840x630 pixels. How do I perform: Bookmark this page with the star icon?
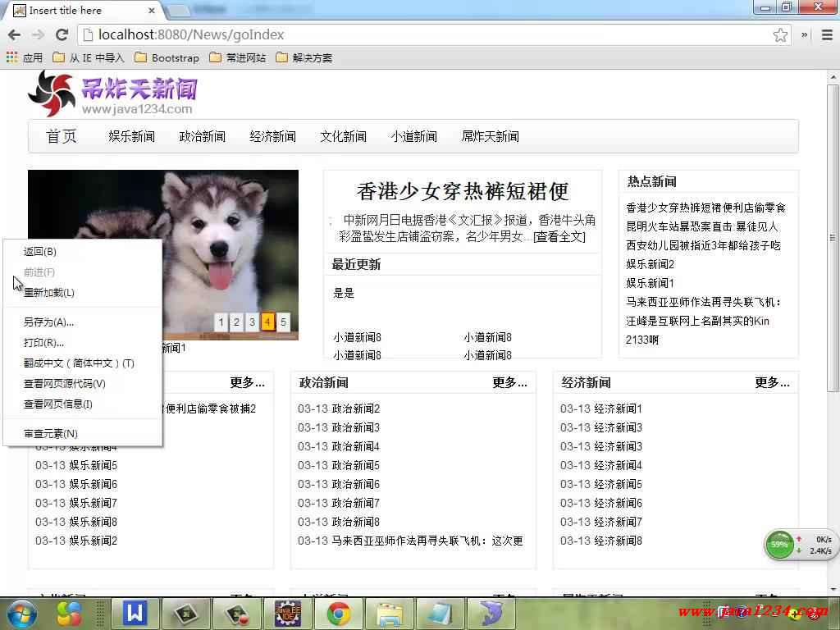[x=780, y=34]
